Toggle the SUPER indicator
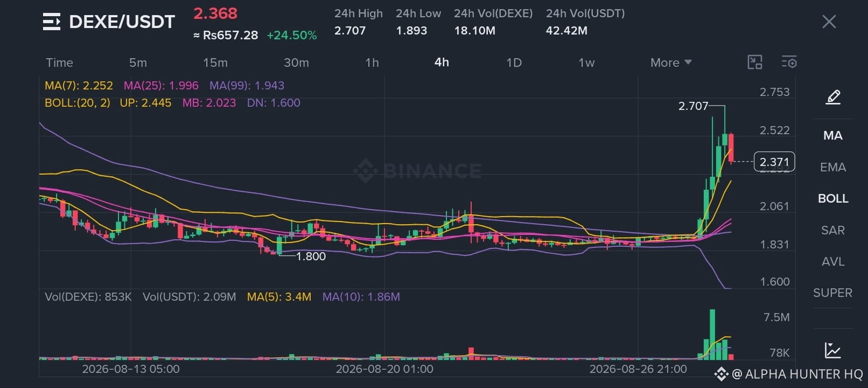Image resolution: width=868 pixels, height=388 pixels. click(x=833, y=293)
